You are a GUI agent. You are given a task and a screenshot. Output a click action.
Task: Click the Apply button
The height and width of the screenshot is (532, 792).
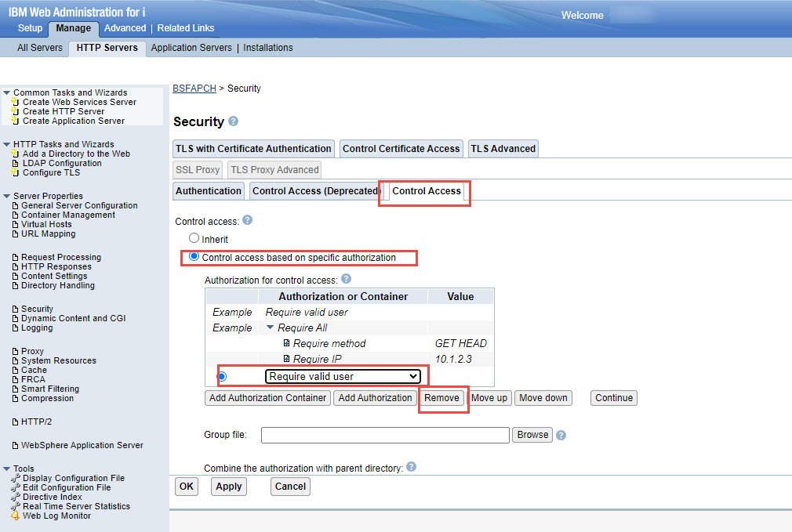tap(229, 487)
